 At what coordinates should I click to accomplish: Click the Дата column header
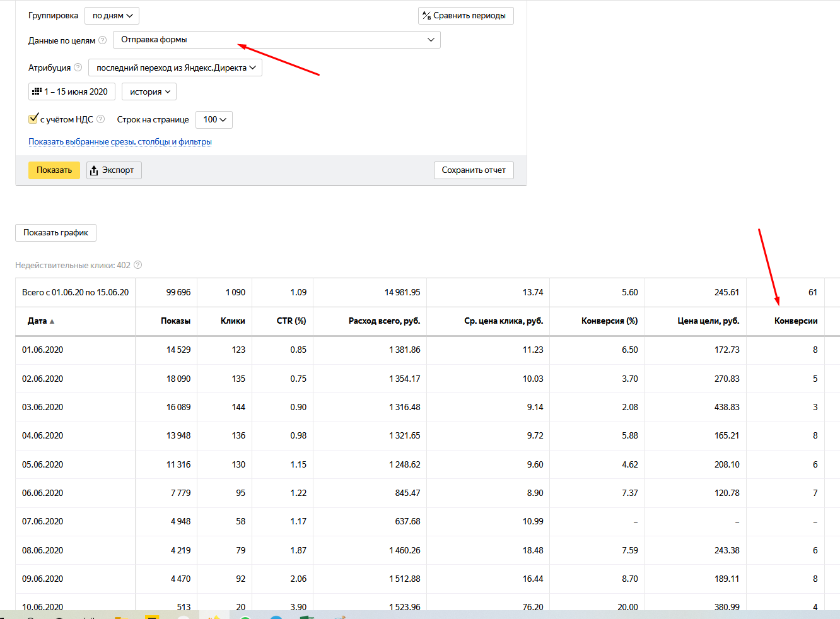[x=37, y=321]
